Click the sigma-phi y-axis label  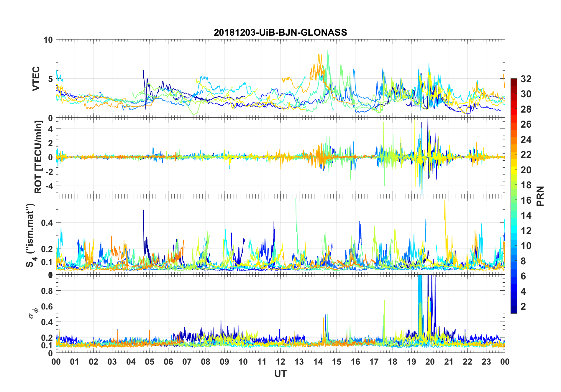pos(33,313)
